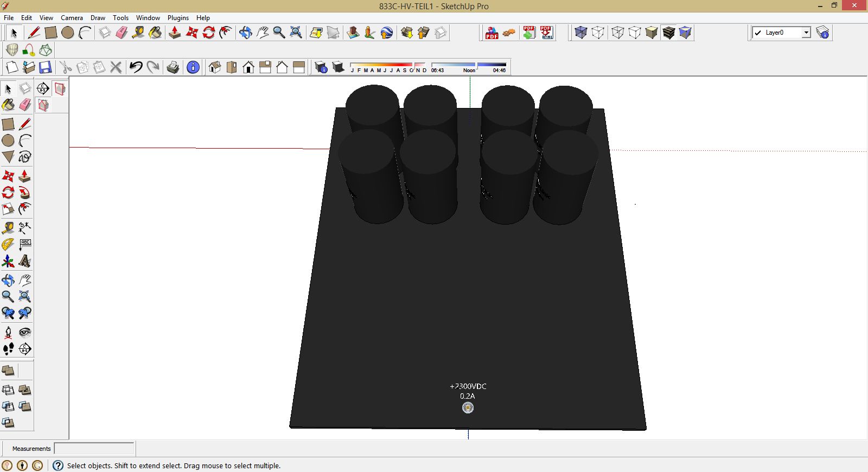Select the Polygon drawing tool
This screenshot has width=868, height=472.
coord(8,157)
